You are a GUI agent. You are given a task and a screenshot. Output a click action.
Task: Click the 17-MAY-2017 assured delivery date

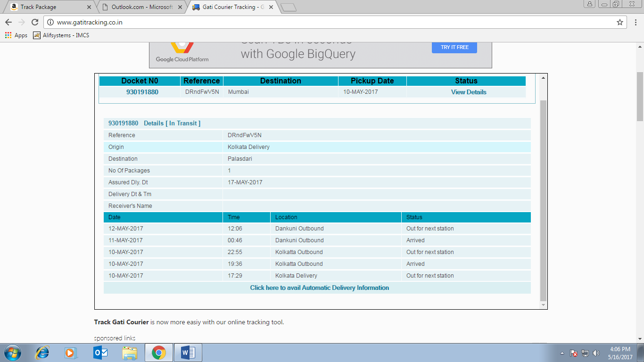(x=245, y=182)
